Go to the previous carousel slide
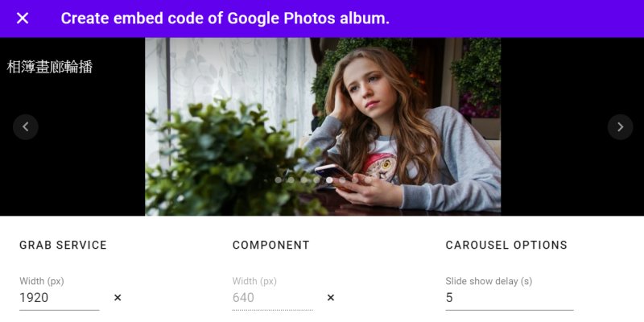 (26, 127)
